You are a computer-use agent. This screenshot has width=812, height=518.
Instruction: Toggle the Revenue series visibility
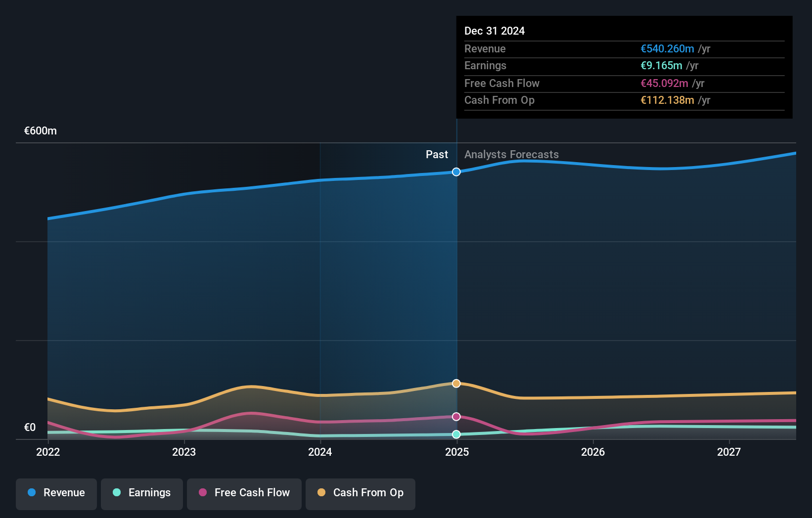pos(56,493)
